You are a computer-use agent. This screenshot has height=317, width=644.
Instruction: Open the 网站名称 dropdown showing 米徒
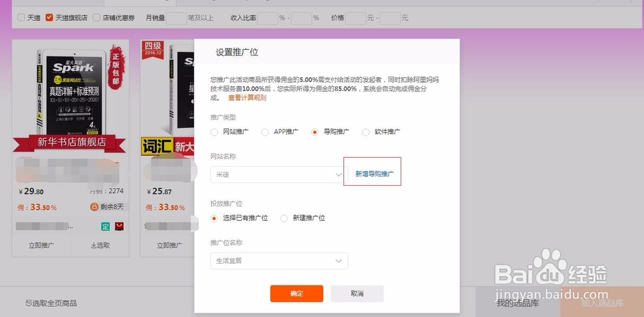click(x=279, y=174)
